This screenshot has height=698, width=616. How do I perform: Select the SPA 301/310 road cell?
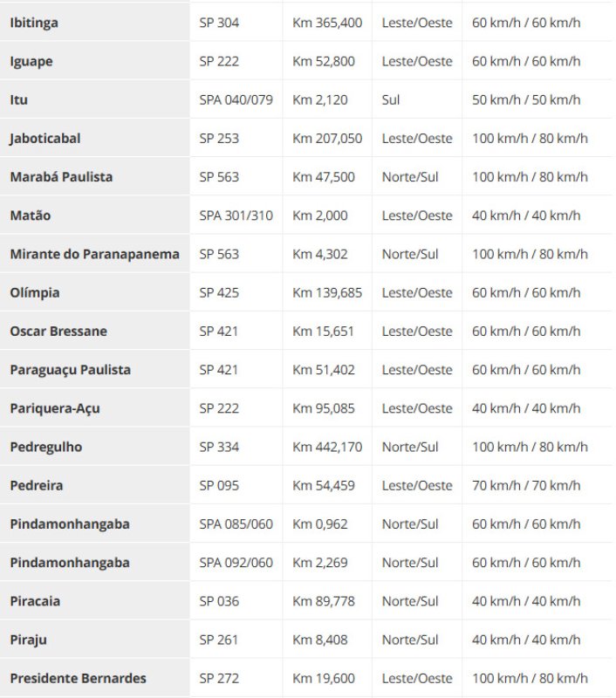236,215
